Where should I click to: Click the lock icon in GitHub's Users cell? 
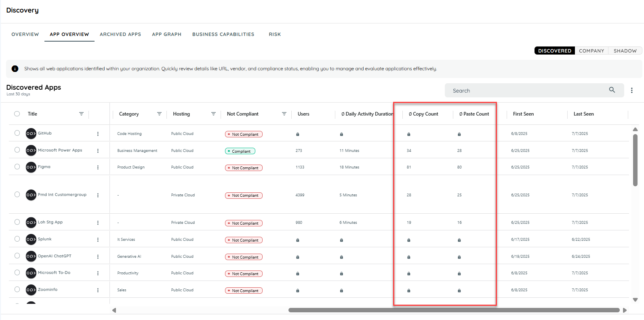298,134
